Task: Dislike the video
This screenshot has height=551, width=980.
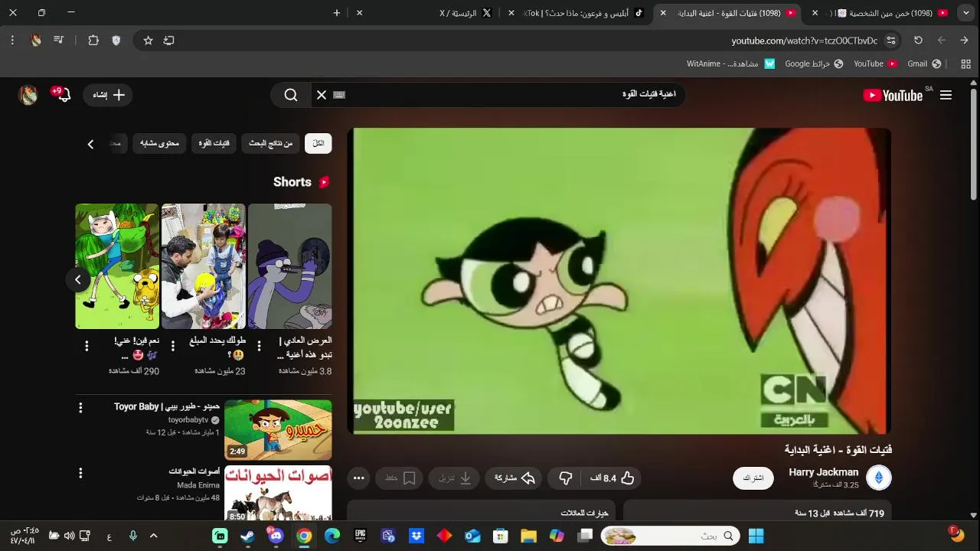Action: [566, 478]
